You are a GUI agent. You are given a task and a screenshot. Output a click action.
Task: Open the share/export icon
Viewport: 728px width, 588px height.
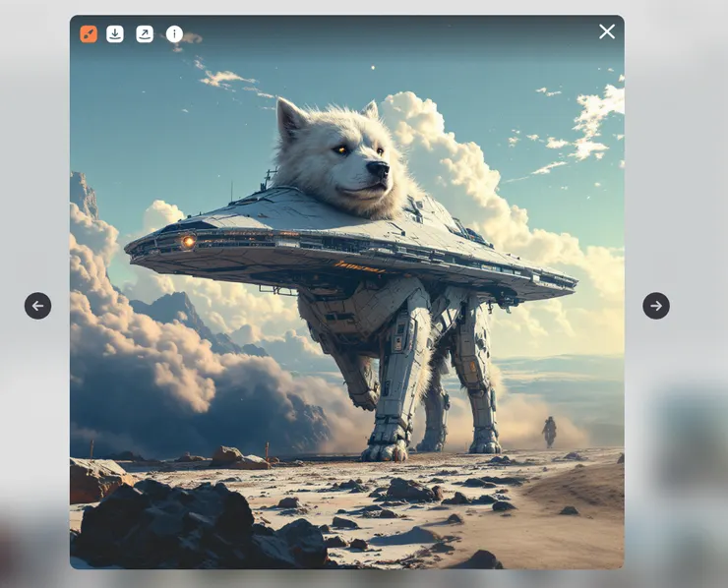[x=145, y=33]
